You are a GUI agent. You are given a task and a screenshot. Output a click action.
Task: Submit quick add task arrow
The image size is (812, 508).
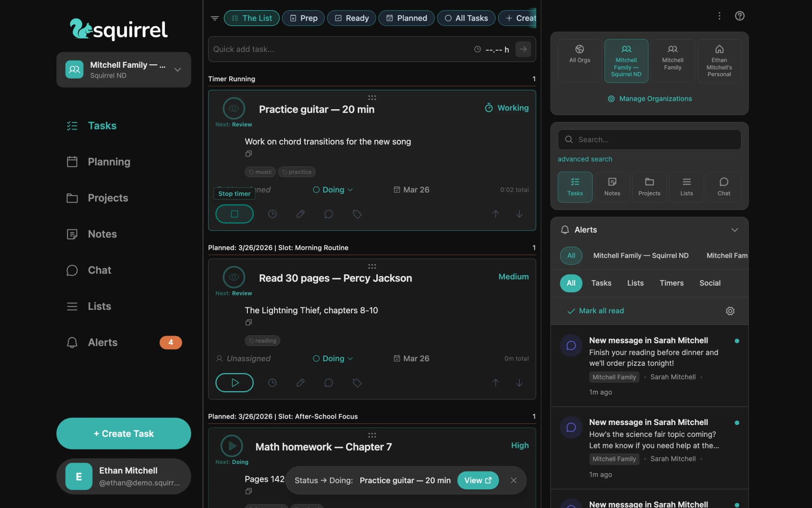(523, 49)
